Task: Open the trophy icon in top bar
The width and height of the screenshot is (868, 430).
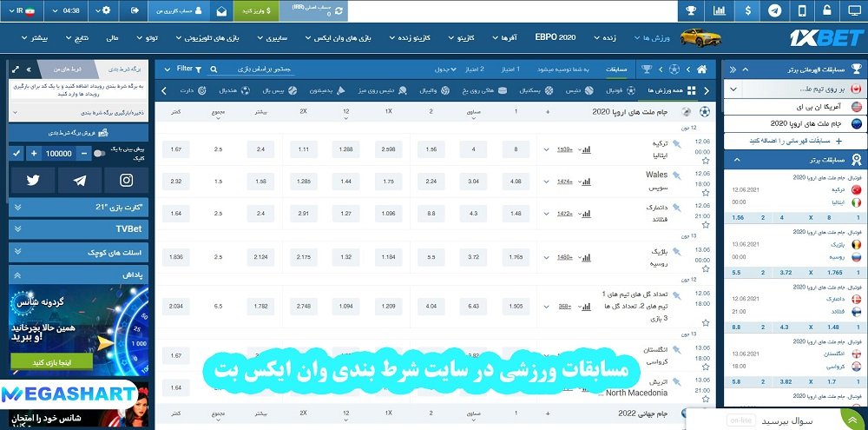Action: (x=691, y=11)
